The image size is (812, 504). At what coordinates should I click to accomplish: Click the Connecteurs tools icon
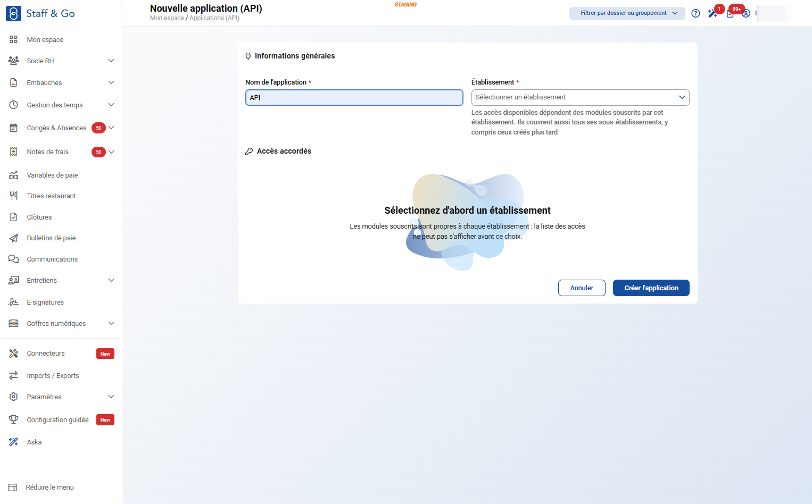(14, 353)
